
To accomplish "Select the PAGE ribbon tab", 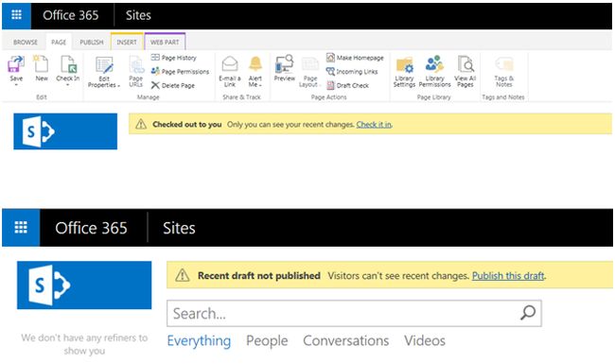I will pyautogui.click(x=59, y=42).
